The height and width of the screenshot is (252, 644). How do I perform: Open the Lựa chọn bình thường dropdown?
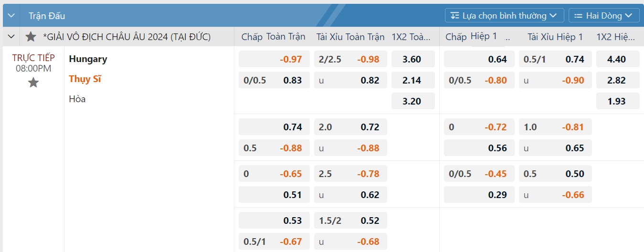504,16
